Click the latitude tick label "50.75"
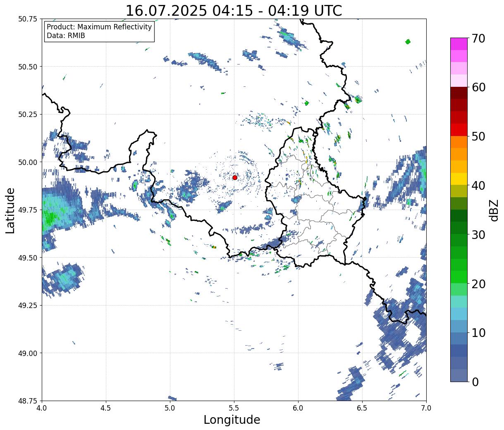Screen dimensions: 504x430 [28, 19]
